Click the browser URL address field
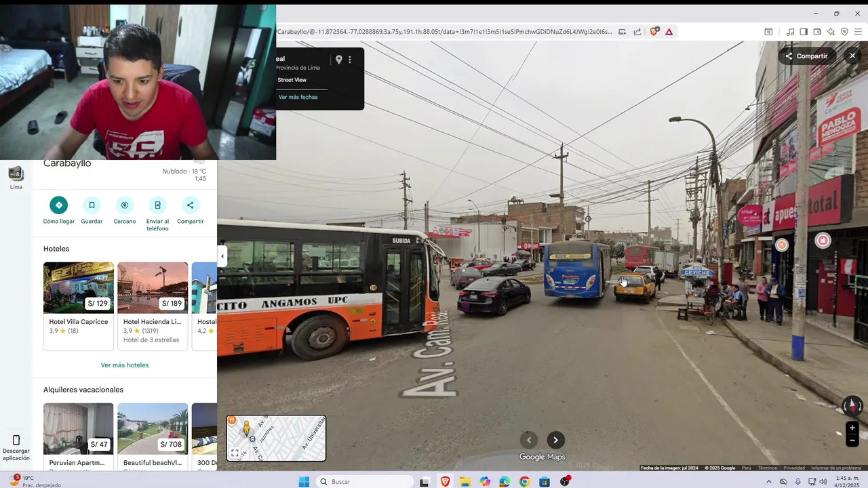The width and height of the screenshot is (868, 488). [x=444, y=31]
